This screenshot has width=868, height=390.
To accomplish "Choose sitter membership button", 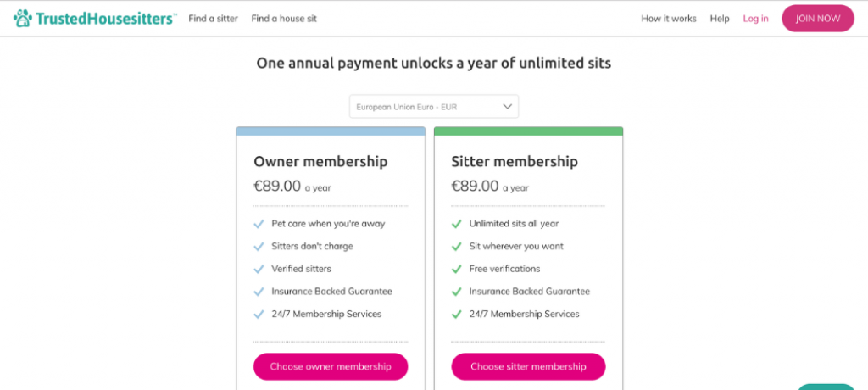I will point(528,367).
